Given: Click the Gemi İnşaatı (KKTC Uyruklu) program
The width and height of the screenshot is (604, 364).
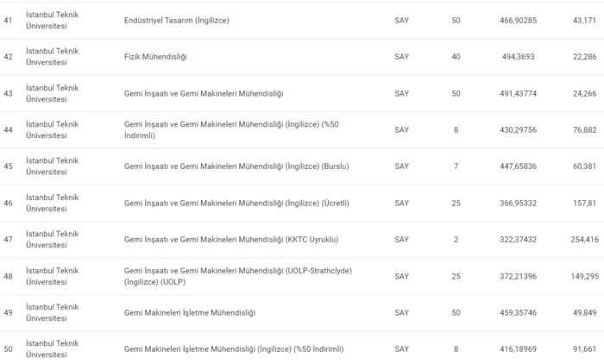Looking at the screenshot, I should tap(231, 240).
